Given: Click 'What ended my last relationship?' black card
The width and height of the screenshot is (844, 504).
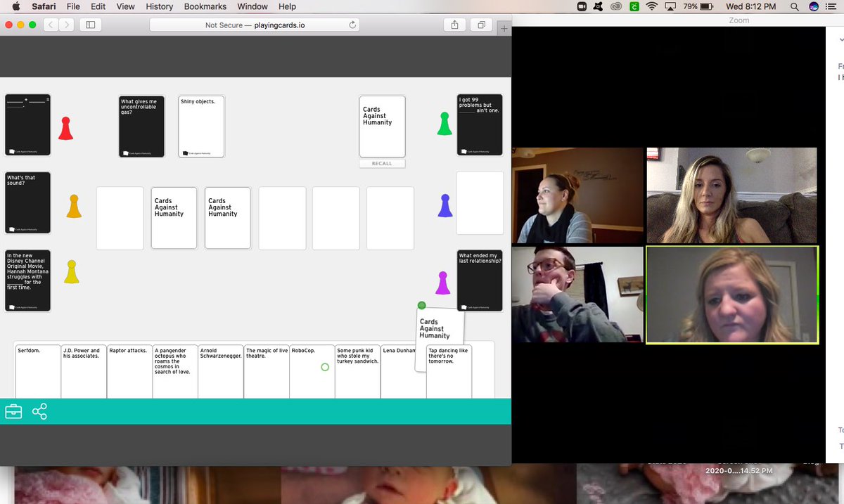Looking at the screenshot, I should [480, 280].
